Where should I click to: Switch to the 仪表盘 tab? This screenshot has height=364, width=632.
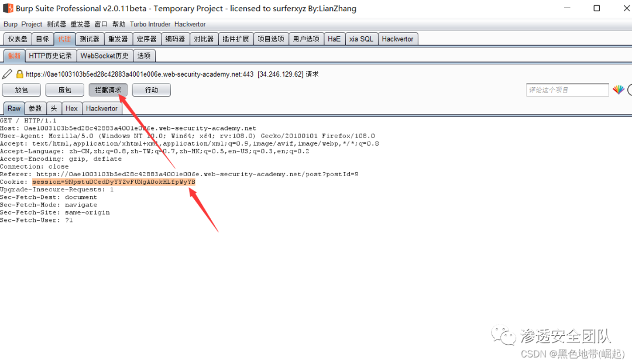(18, 39)
